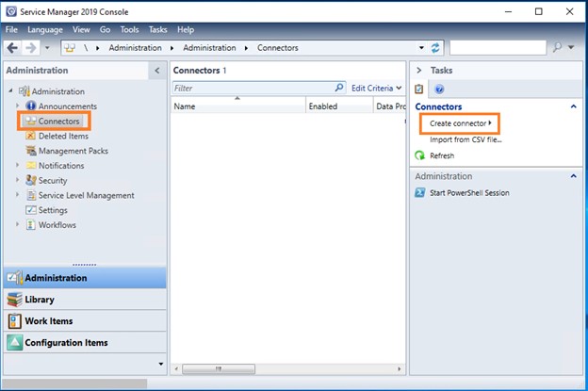Click the Filter magnifier icon
Viewport: 588px width, 391px height.
point(339,88)
